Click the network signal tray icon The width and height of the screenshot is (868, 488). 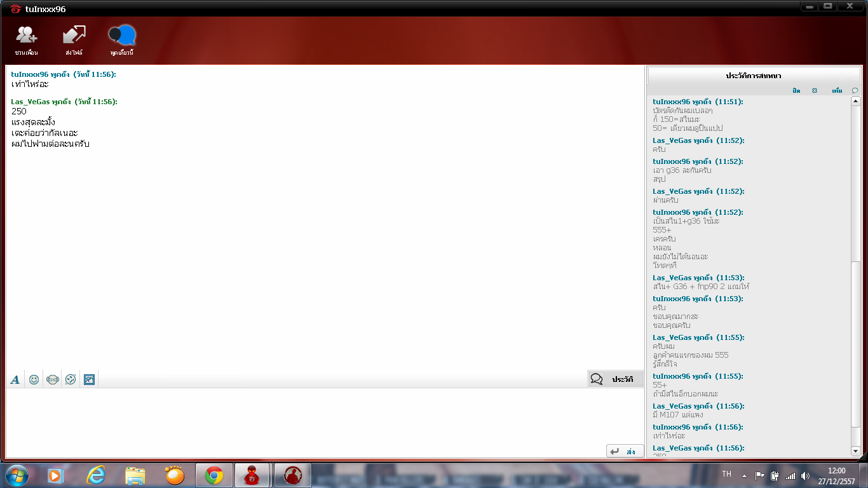[790, 475]
